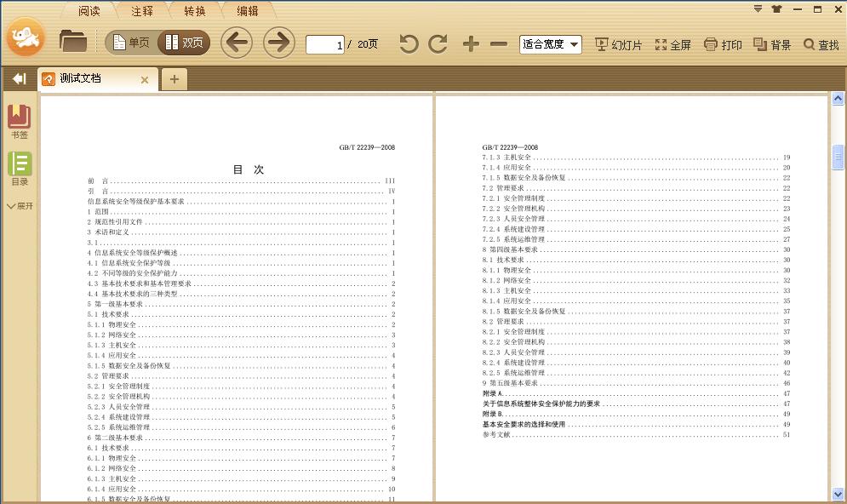This screenshot has width=847, height=504.
Task: Zoom in with the plus icon
Action: pyautogui.click(x=471, y=44)
